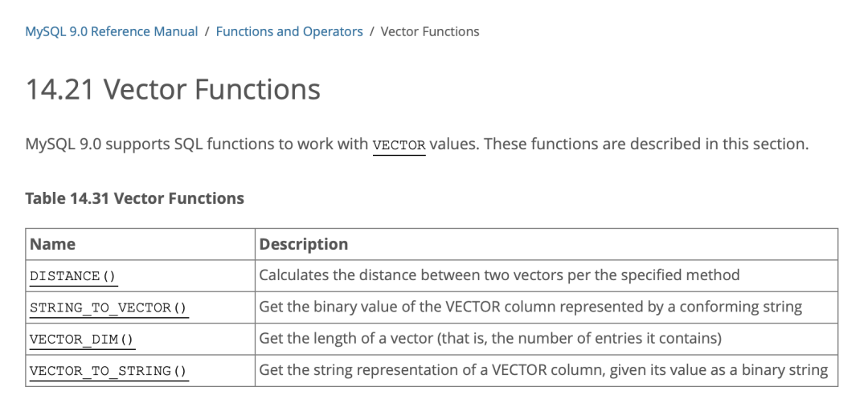This screenshot has width=868, height=399.
Task: Open the MySQL 9.0 Reference Manual breadcrumb
Action: [x=112, y=32]
